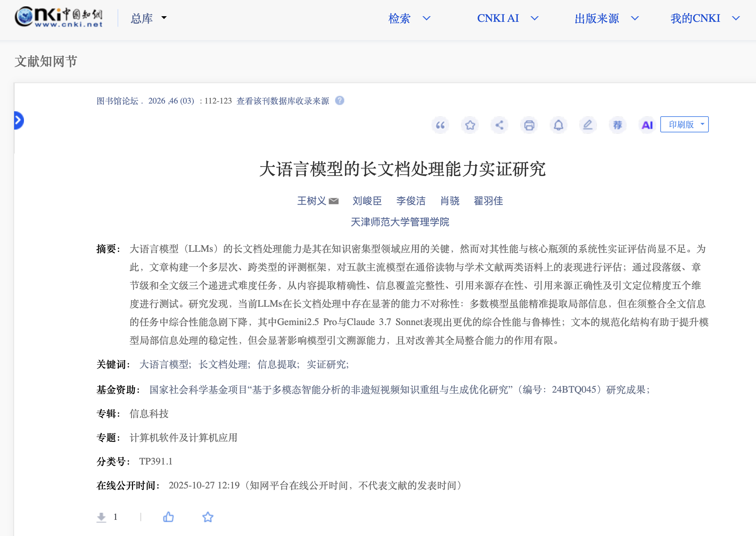Click the download count icon
This screenshot has height=536, width=756.
tap(101, 517)
